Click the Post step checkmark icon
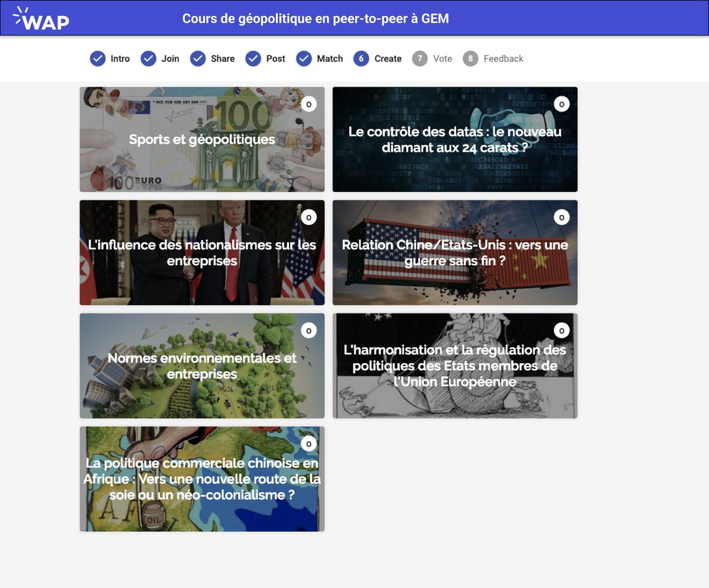 [253, 58]
